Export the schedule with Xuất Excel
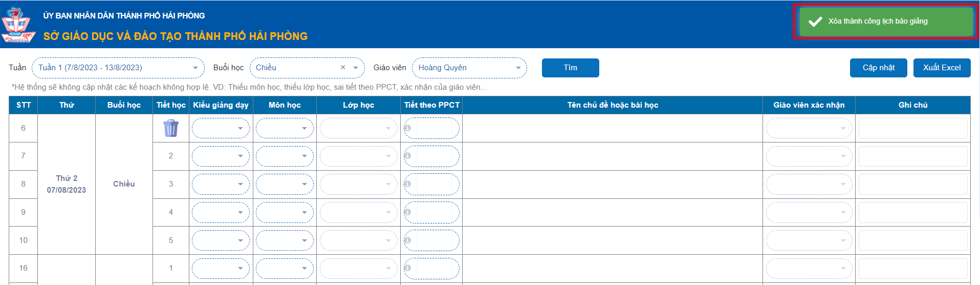This screenshot has width=980, height=285. coord(942,68)
